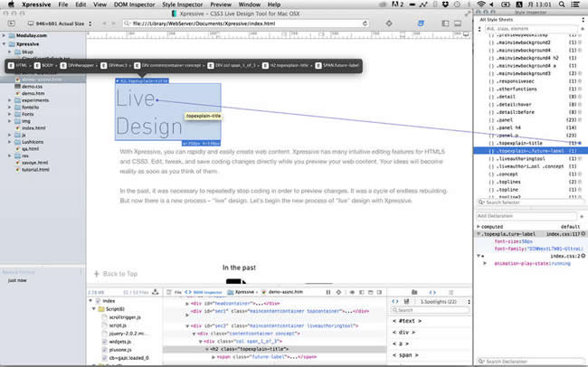Click the Dropbox icon in the menu bar
This screenshot has width=588, height=367.
(445, 5)
